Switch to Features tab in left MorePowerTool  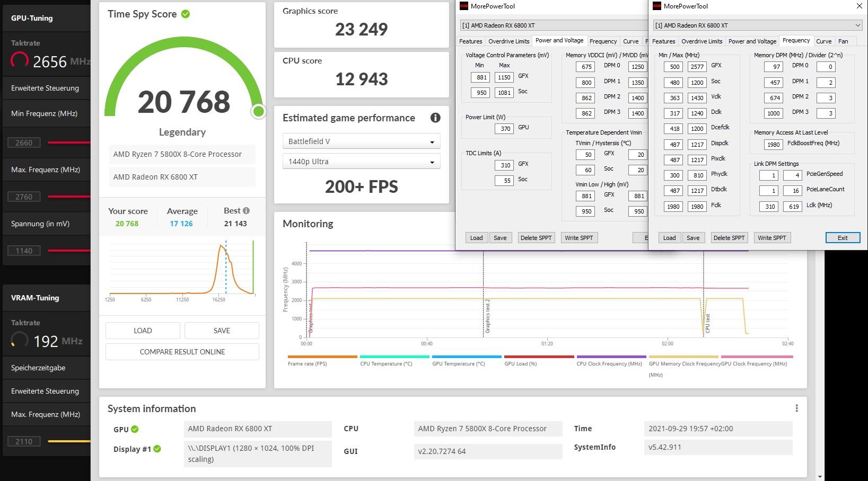click(x=471, y=41)
